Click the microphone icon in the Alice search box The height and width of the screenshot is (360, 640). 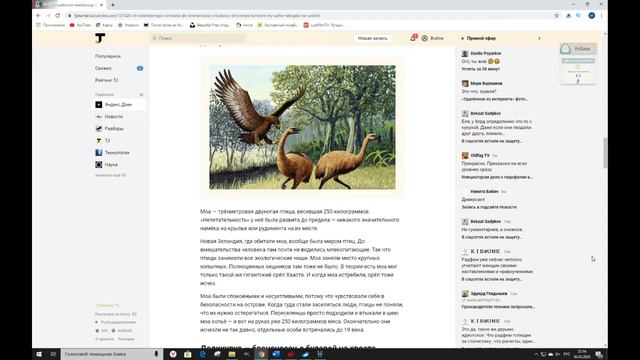[x=156, y=354]
